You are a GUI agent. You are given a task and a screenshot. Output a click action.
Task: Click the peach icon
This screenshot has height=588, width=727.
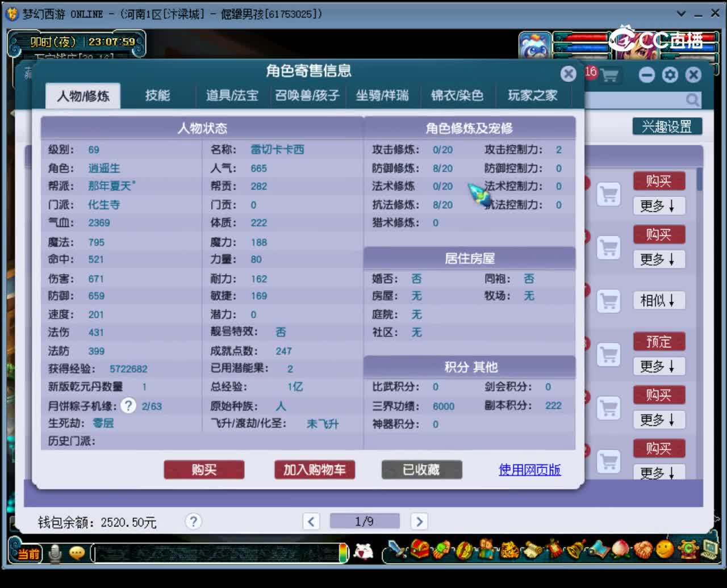pyautogui.click(x=621, y=550)
